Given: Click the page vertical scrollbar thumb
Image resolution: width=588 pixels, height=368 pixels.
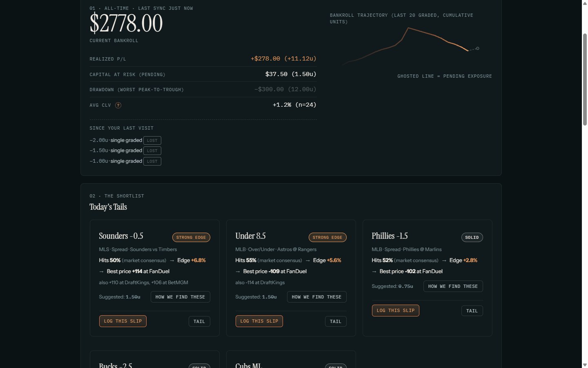Looking at the screenshot, I should click(x=585, y=79).
